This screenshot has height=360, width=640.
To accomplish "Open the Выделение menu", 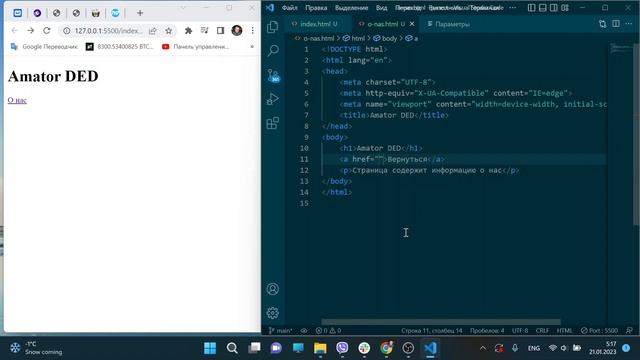I will [351, 8].
